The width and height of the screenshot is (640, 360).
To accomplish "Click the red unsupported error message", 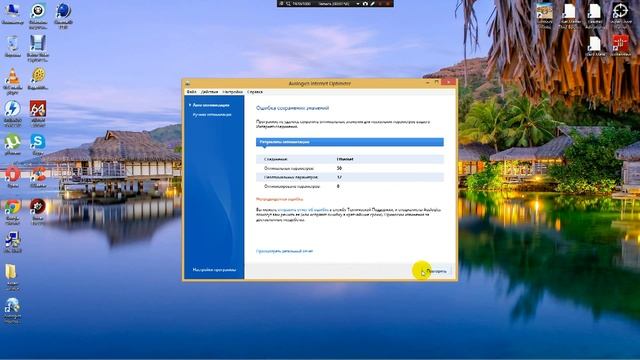I will pos(280,199).
